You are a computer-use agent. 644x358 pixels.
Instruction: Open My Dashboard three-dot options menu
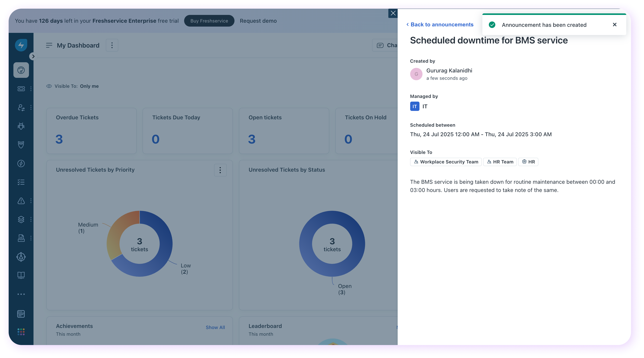tap(112, 45)
